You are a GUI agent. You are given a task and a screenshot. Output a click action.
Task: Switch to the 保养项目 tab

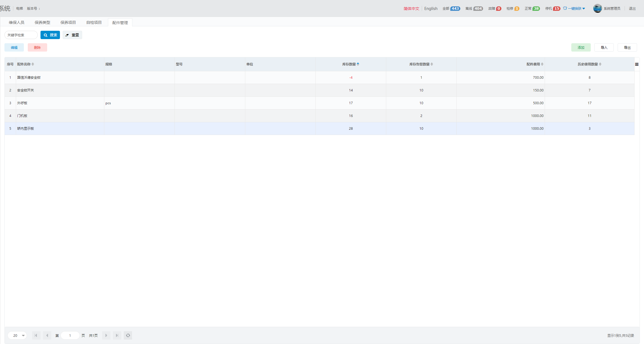[68, 22]
